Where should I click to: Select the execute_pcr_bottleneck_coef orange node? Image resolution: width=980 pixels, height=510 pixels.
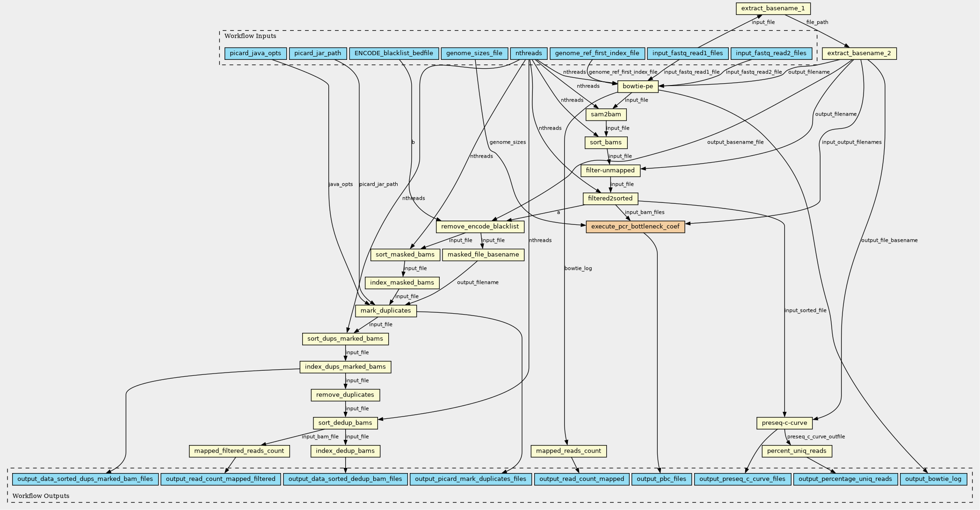click(x=635, y=227)
